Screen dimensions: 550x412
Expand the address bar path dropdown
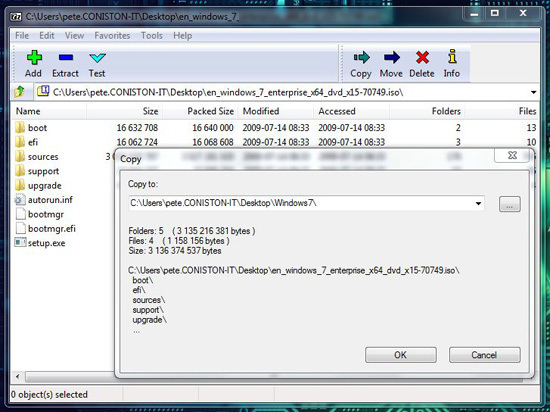coord(533,93)
